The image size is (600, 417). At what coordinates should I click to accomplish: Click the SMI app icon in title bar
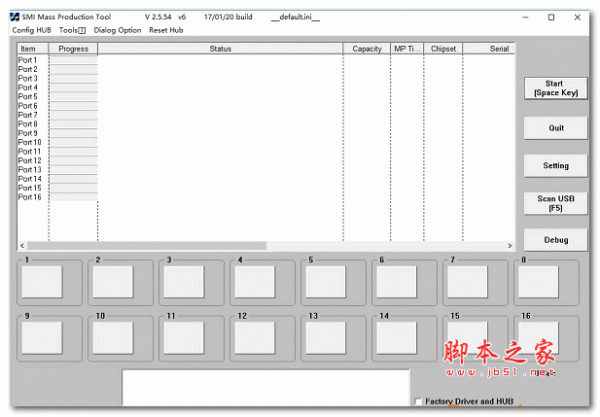click(x=15, y=17)
